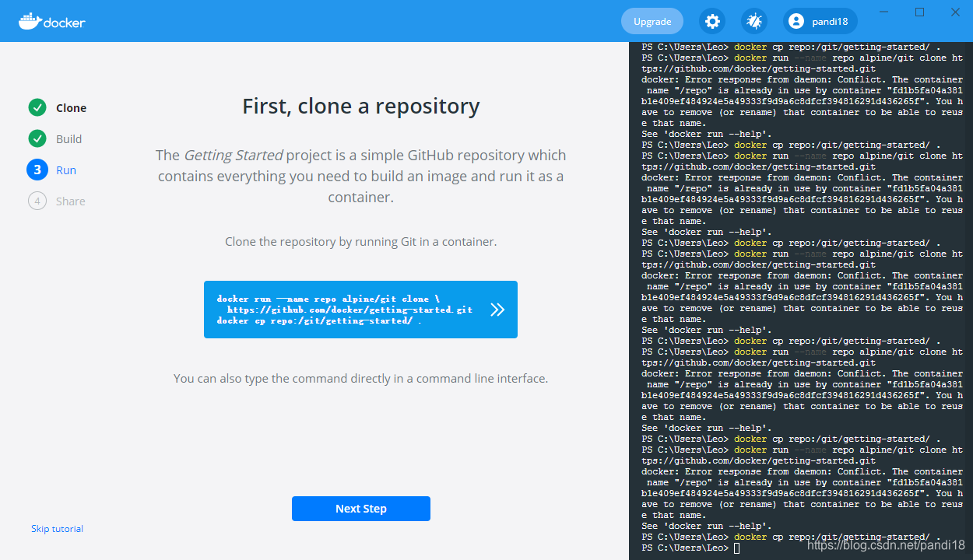Go to the Build tutorial step
This screenshot has height=560, width=973.
[x=68, y=139]
